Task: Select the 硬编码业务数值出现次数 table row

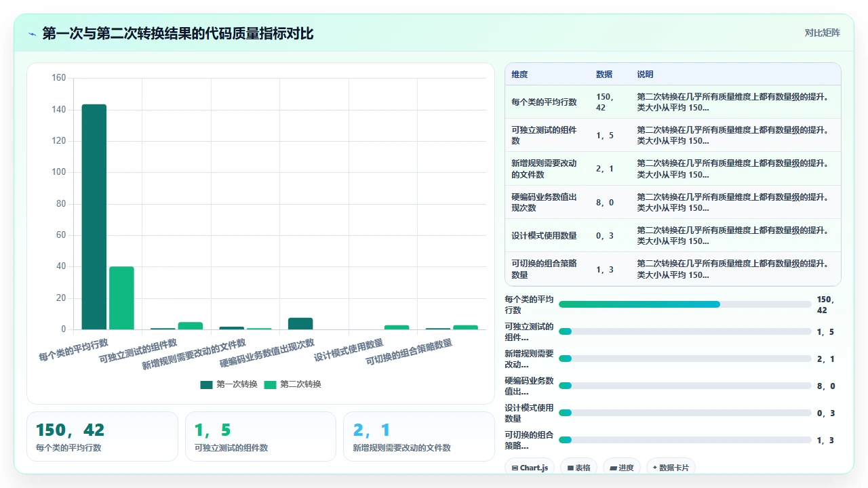Action: pyautogui.click(x=673, y=202)
